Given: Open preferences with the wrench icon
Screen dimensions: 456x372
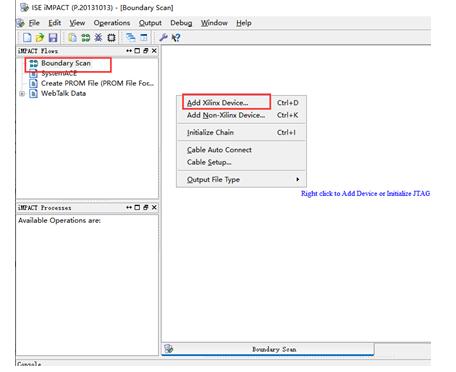Looking at the screenshot, I should point(163,37).
